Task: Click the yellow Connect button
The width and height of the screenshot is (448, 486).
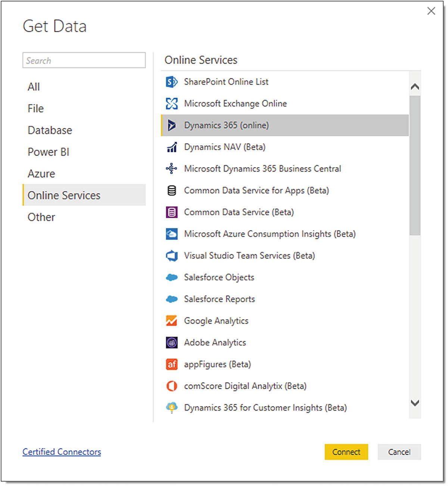Action: click(x=346, y=452)
